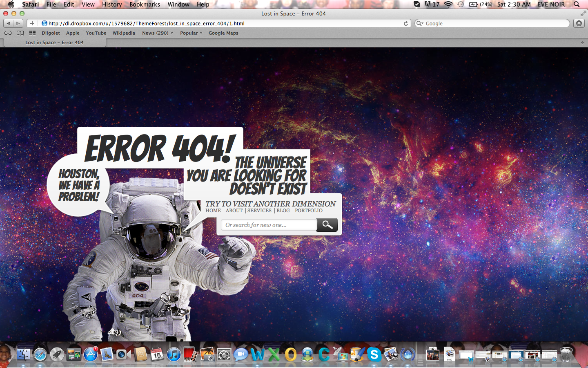Screen dimensions: 588x368
Task: Open the Downloads button in toolbar
Action: coord(579,23)
